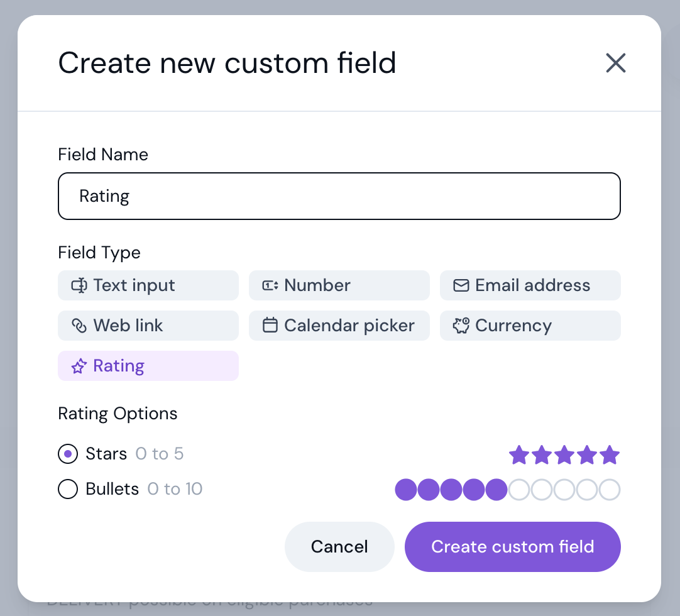Select the Stars rating radio button
680x616 pixels.
(68, 454)
